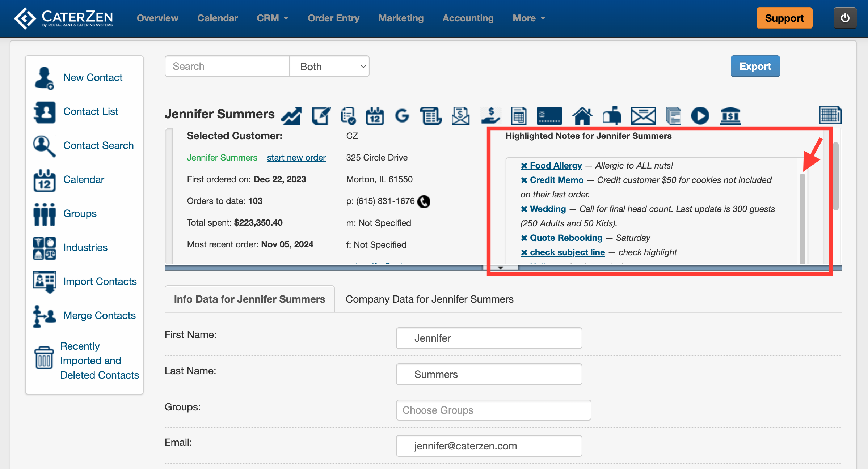
Task: Click the highlighted notes inner scrollbar
Action: [802, 217]
